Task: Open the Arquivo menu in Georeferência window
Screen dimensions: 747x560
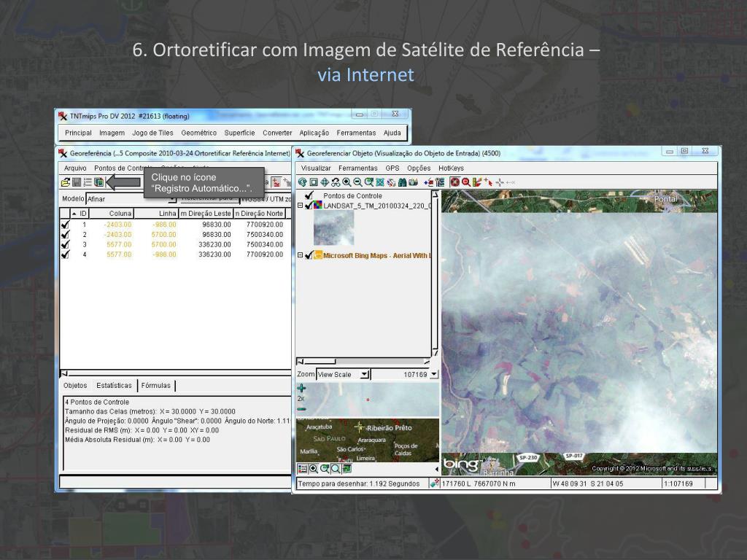Action: 75,168
